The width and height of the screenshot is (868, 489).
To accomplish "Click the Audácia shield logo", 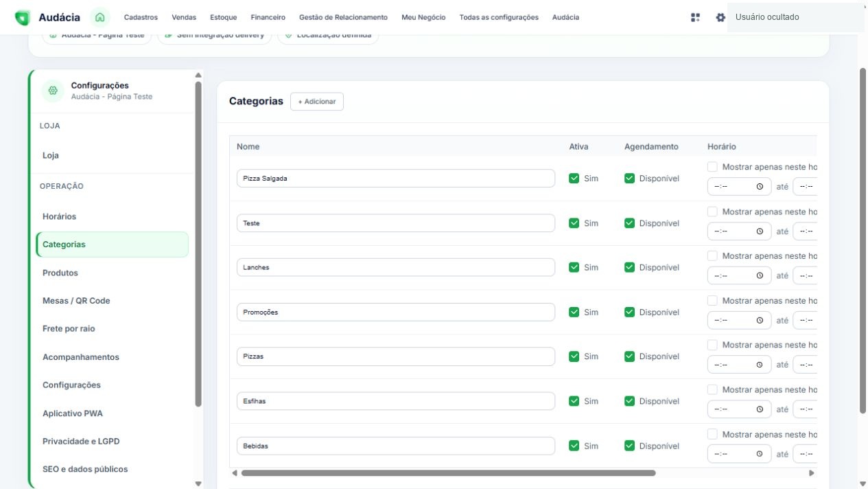I will pyautogui.click(x=22, y=17).
